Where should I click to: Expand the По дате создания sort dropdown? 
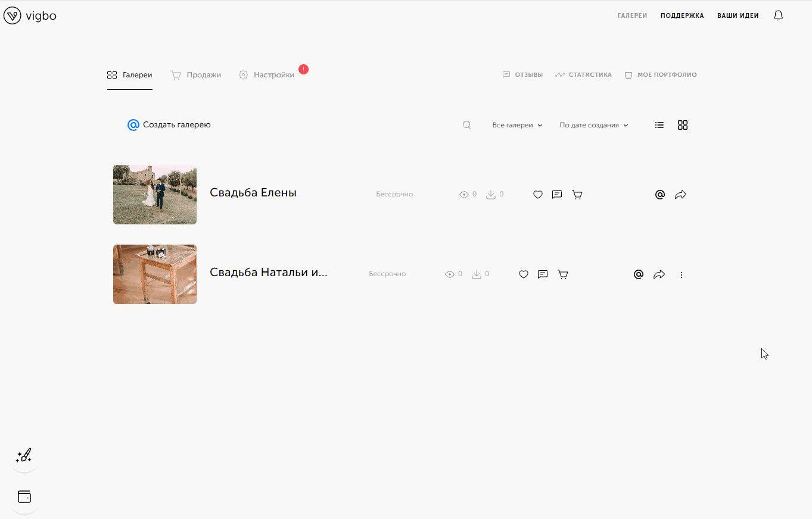coord(593,125)
